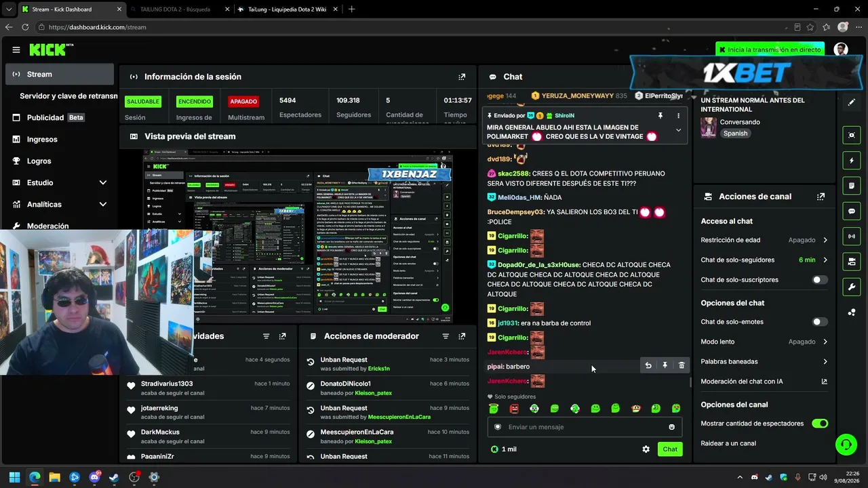The image size is (868, 488).
Task: Toggle Chat de solo-suscriptores switch
Action: point(820,280)
